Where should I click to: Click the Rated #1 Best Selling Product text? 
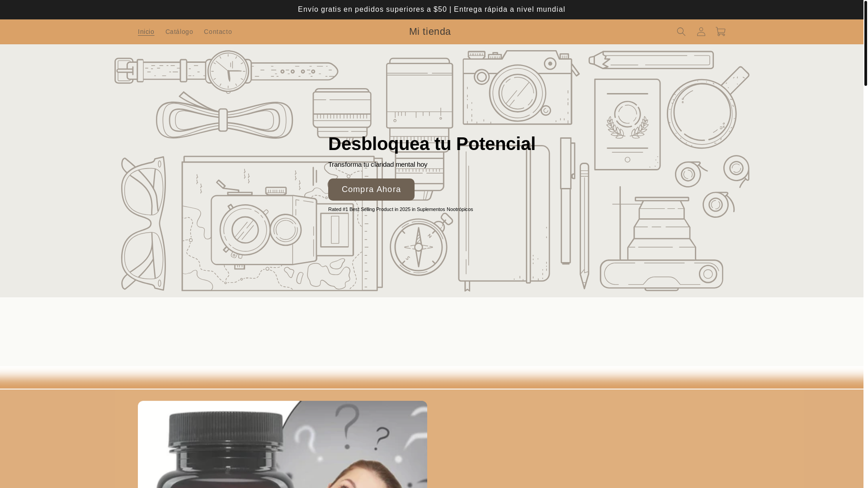[401, 209]
